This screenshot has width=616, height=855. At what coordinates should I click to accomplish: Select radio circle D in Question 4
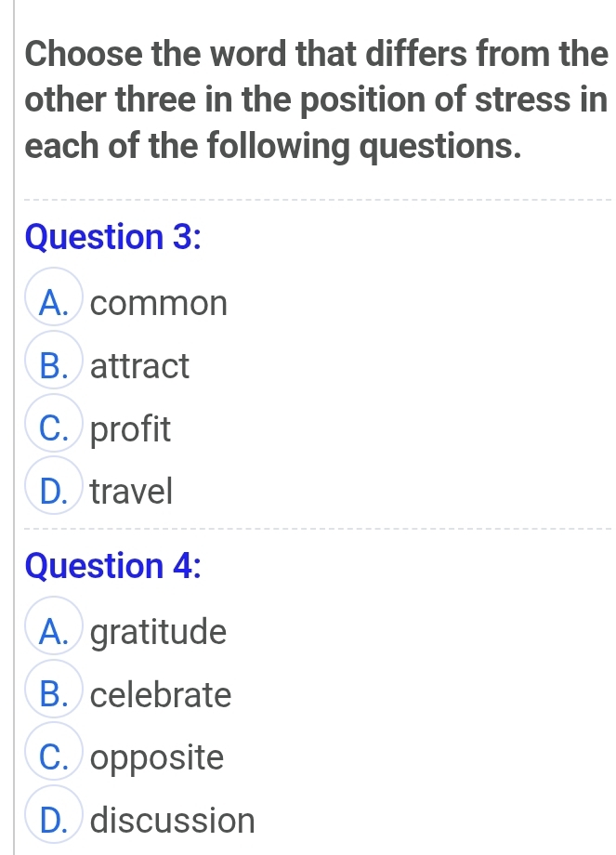click(x=58, y=820)
